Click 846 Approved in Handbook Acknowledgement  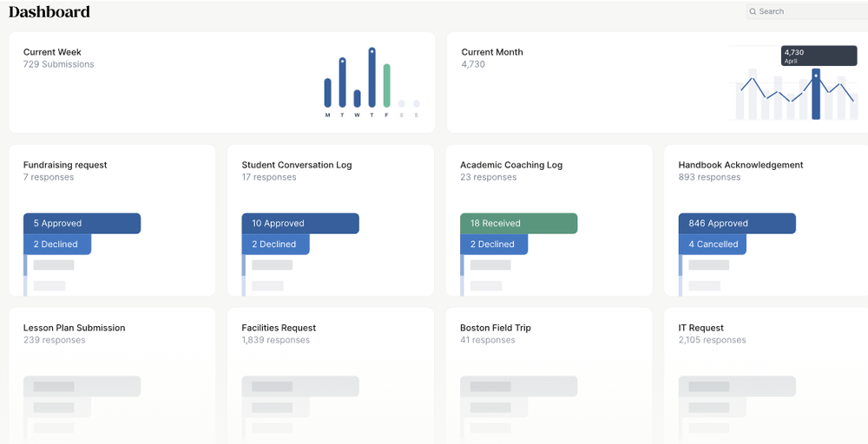(x=736, y=224)
